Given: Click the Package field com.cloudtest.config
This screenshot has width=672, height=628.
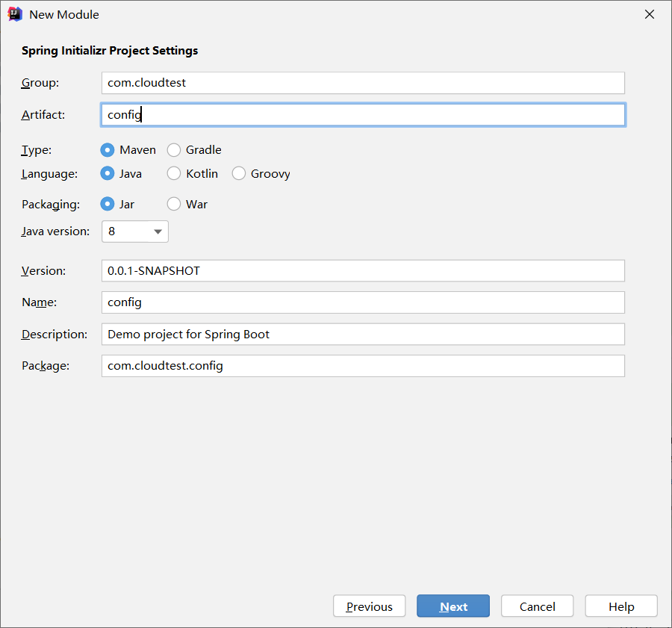Looking at the screenshot, I should pos(363,366).
